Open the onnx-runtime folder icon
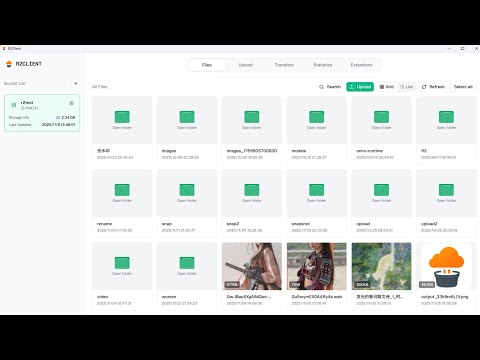 pyautogui.click(x=381, y=117)
